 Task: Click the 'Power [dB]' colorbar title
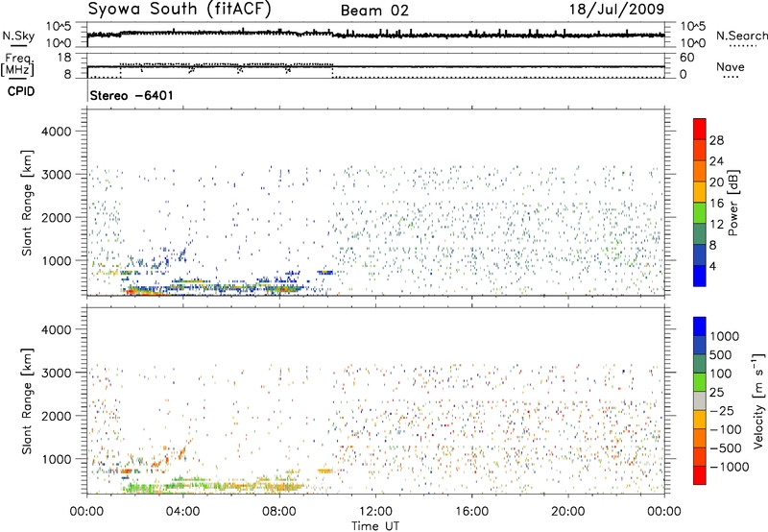[732, 203]
